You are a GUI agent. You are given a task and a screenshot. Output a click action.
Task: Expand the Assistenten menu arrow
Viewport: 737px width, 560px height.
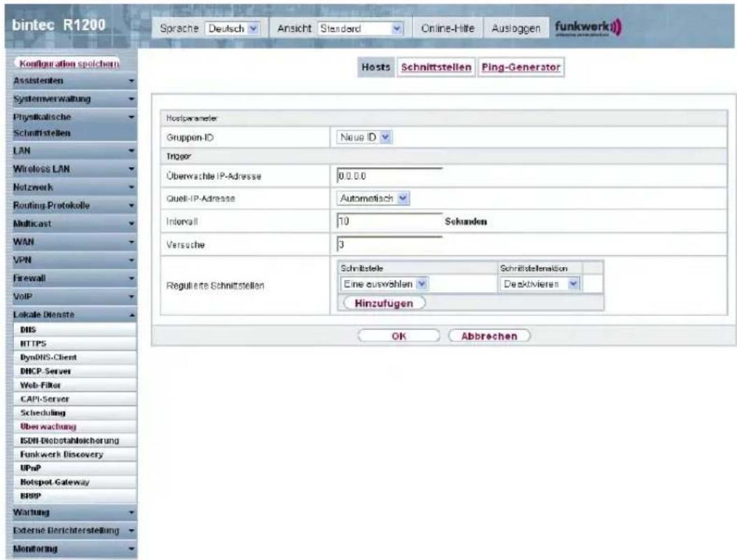(x=131, y=81)
